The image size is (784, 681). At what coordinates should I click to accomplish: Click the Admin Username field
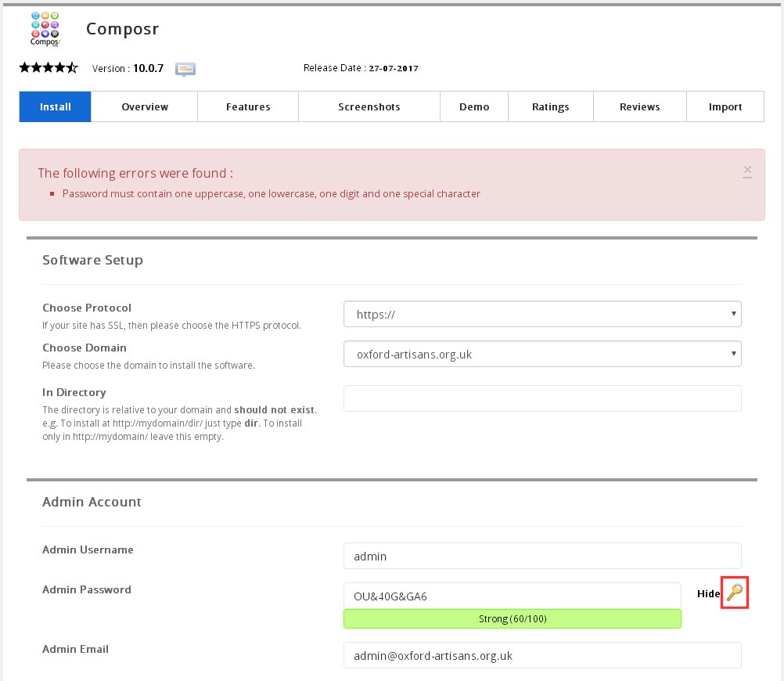[x=542, y=557]
